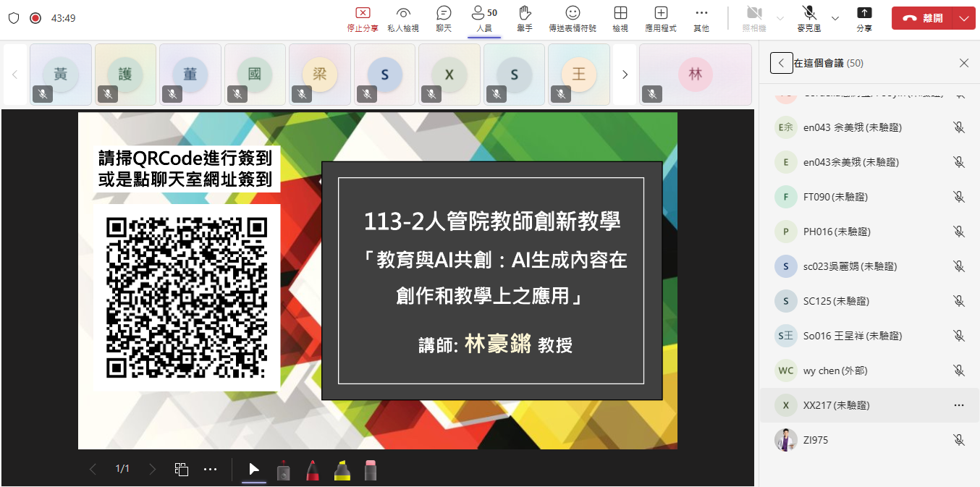Image resolution: width=980 pixels, height=487 pixels.
Task: Go to next slide arrow
Action: pos(152,469)
